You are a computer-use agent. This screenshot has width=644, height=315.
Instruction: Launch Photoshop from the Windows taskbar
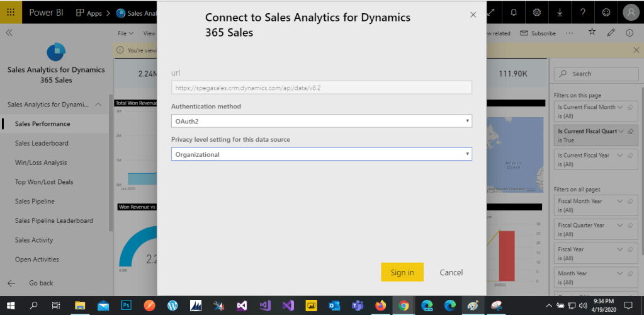126,306
